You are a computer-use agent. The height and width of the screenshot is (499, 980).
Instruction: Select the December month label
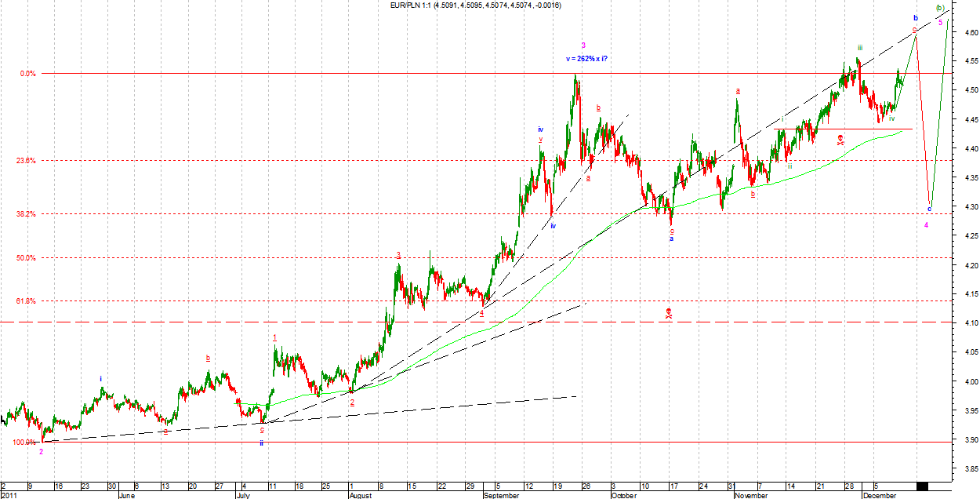click(x=878, y=495)
